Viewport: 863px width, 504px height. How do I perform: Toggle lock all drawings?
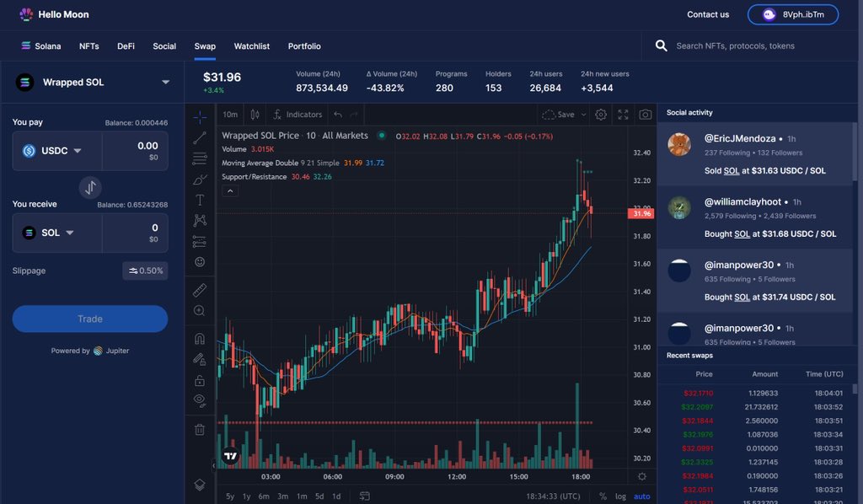tap(200, 380)
